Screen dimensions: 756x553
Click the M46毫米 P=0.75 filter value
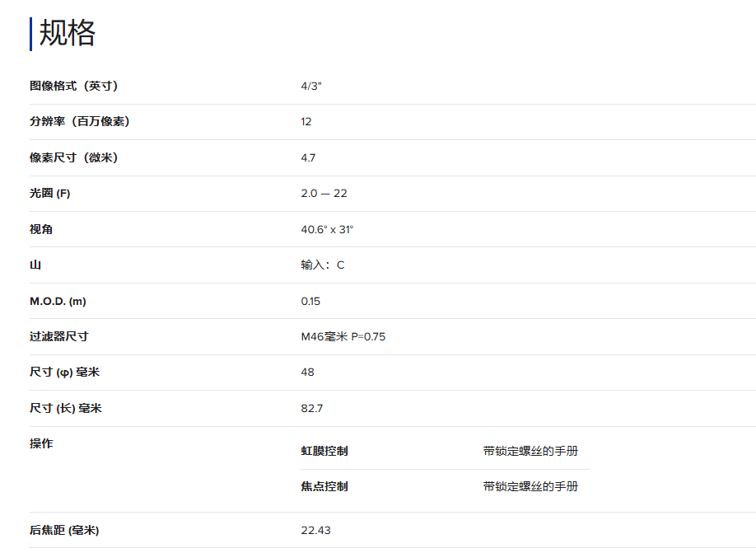343,337
